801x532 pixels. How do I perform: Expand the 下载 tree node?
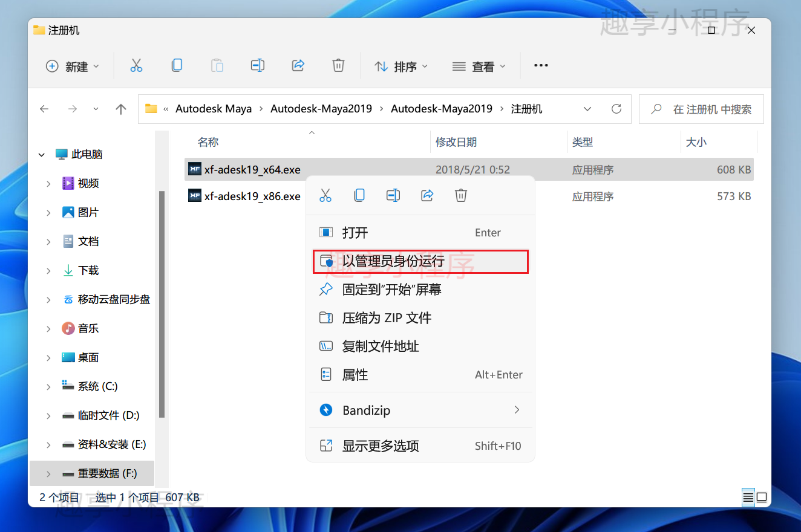coord(48,270)
